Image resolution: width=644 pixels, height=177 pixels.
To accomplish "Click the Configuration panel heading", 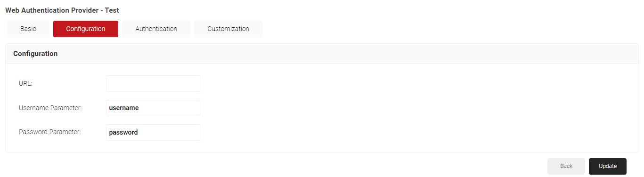I will (x=35, y=54).
